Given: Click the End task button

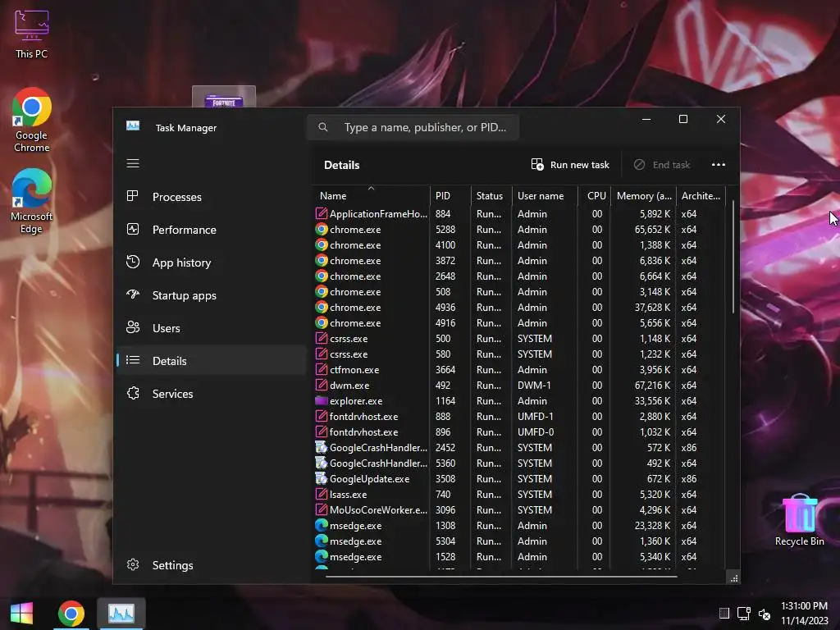Looking at the screenshot, I should tap(662, 164).
